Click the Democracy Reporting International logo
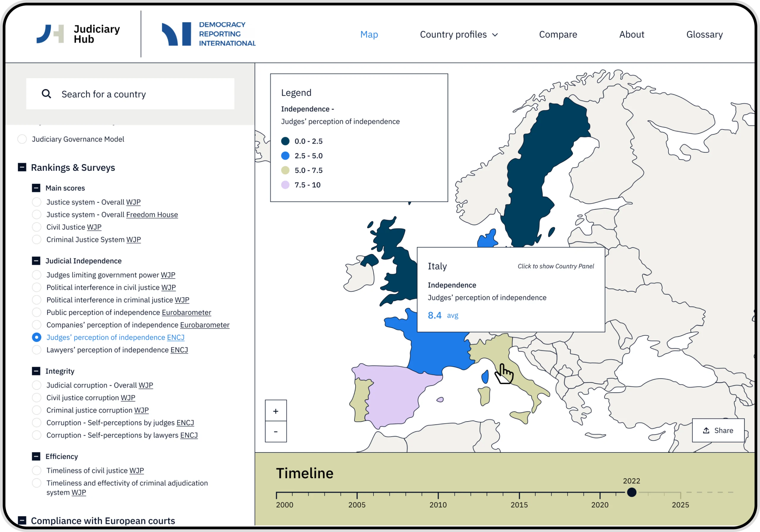 (208, 34)
